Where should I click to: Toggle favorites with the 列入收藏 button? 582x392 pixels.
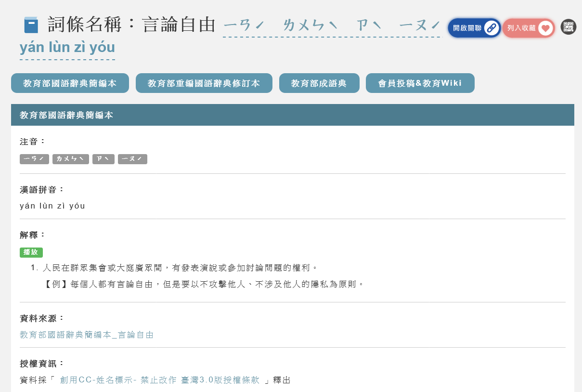point(528,28)
